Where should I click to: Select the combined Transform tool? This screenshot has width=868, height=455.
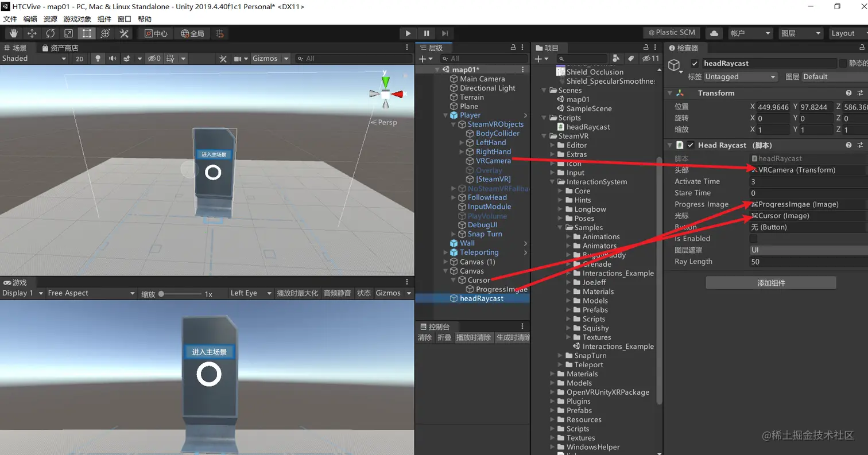tap(105, 33)
